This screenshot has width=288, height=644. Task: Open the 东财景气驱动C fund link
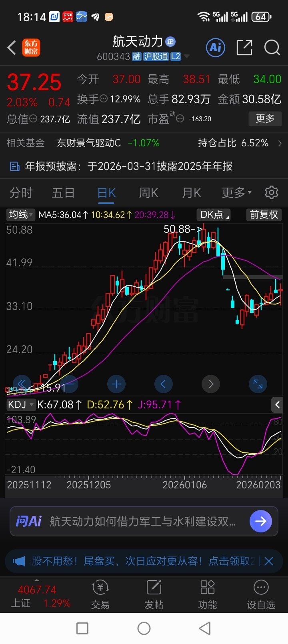coord(89,143)
